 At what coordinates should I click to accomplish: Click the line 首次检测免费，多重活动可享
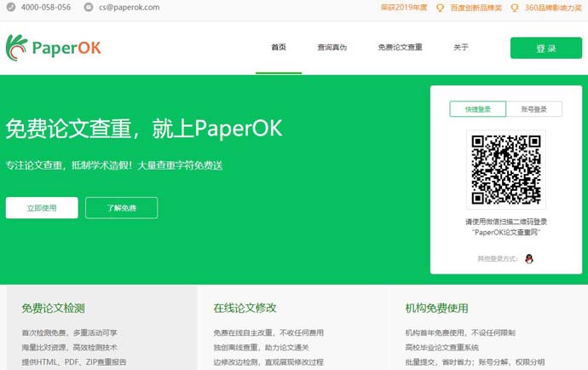point(69,332)
